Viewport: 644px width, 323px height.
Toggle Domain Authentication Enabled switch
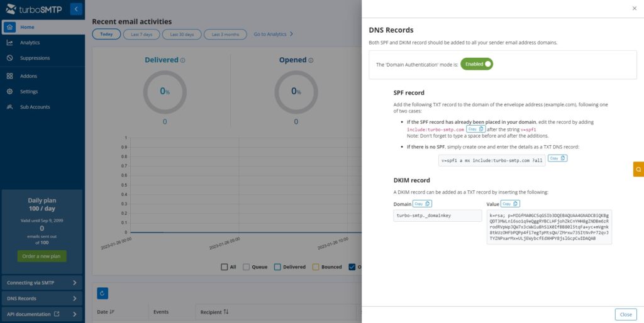click(x=477, y=64)
